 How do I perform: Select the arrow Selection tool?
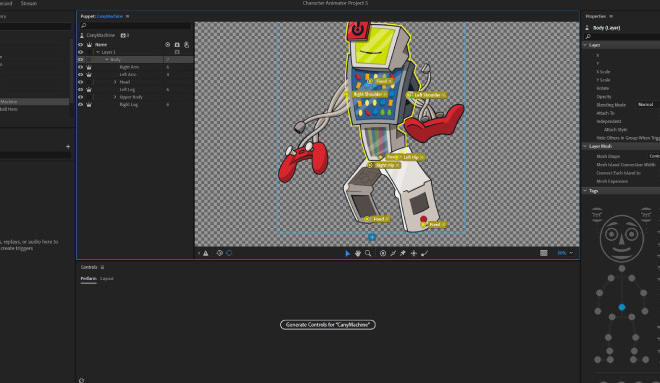point(347,253)
